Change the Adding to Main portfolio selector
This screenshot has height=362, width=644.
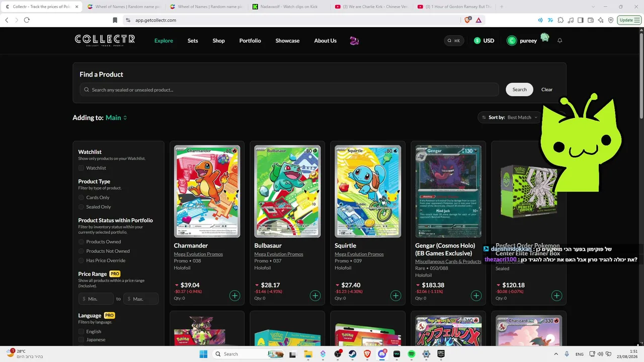[x=116, y=118]
